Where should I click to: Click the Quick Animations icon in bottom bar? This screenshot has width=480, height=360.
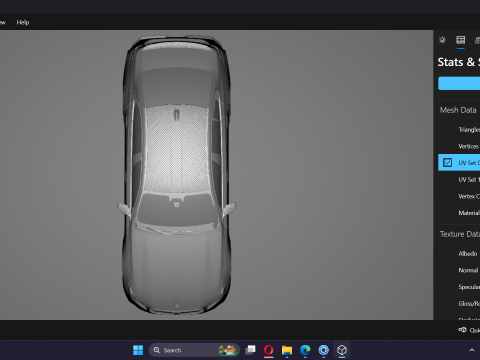click(462, 330)
